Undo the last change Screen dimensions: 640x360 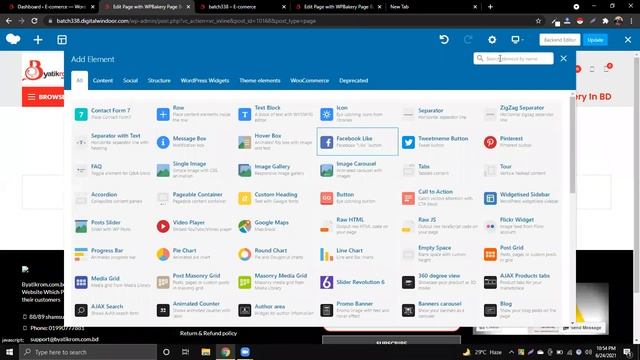[444, 40]
